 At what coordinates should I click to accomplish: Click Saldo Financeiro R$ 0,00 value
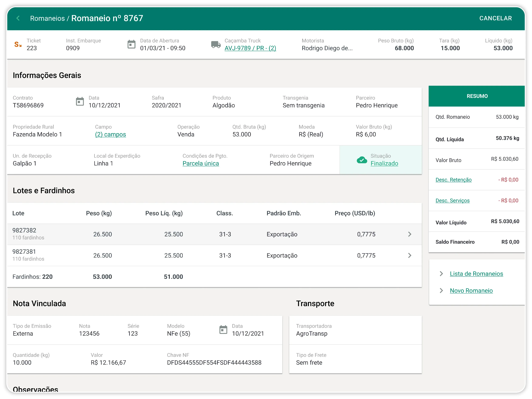[x=510, y=242]
